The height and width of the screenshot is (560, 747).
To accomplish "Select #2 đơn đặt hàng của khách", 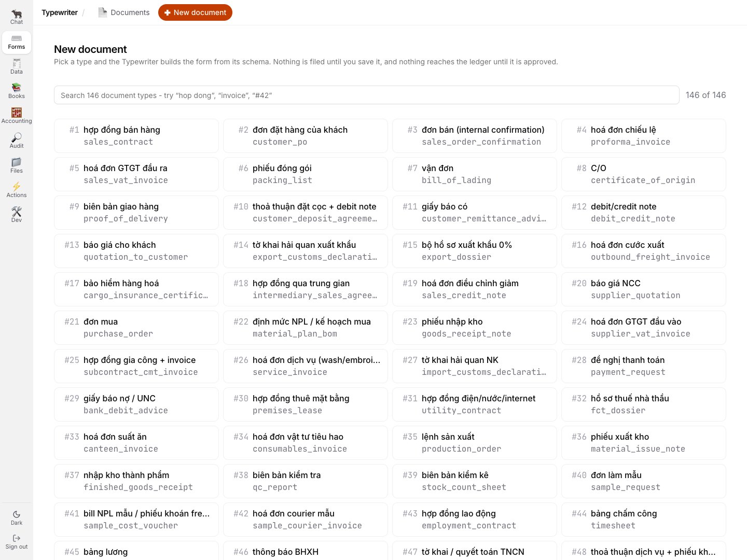I will [306, 136].
